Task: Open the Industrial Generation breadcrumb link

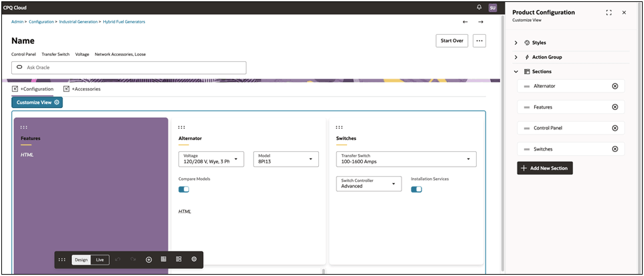Action: point(79,22)
